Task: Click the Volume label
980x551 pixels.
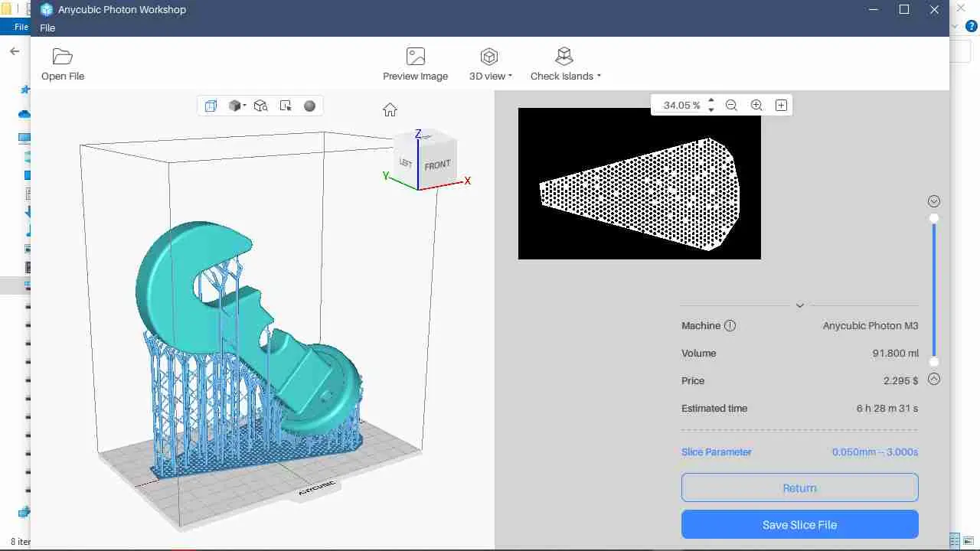Action: pyautogui.click(x=699, y=354)
